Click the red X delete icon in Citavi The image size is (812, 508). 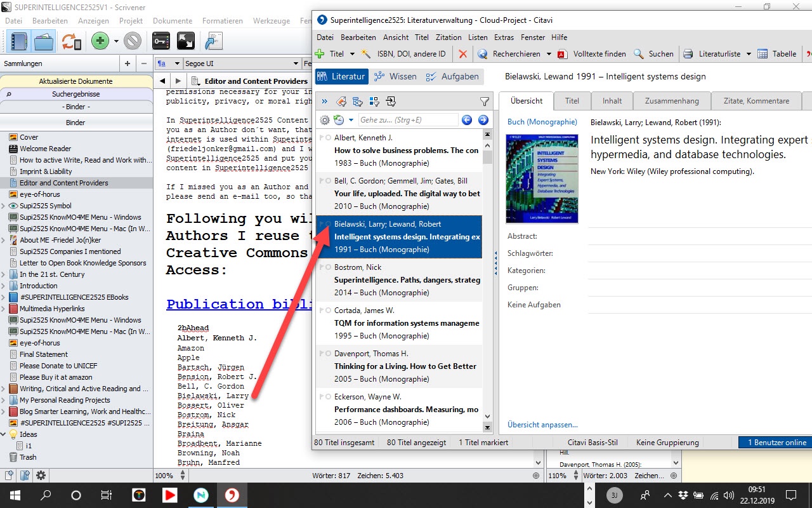click(462, 54)
